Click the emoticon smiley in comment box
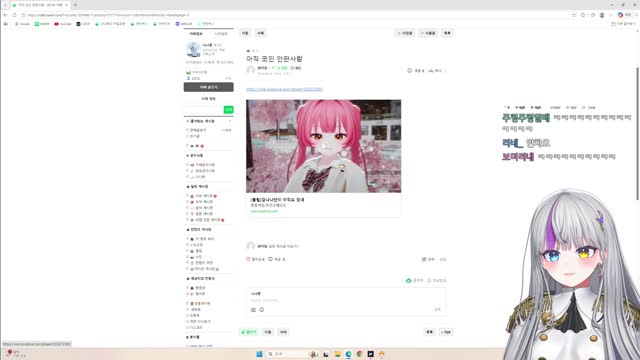640x360 pixels. (x=262, y=310)
